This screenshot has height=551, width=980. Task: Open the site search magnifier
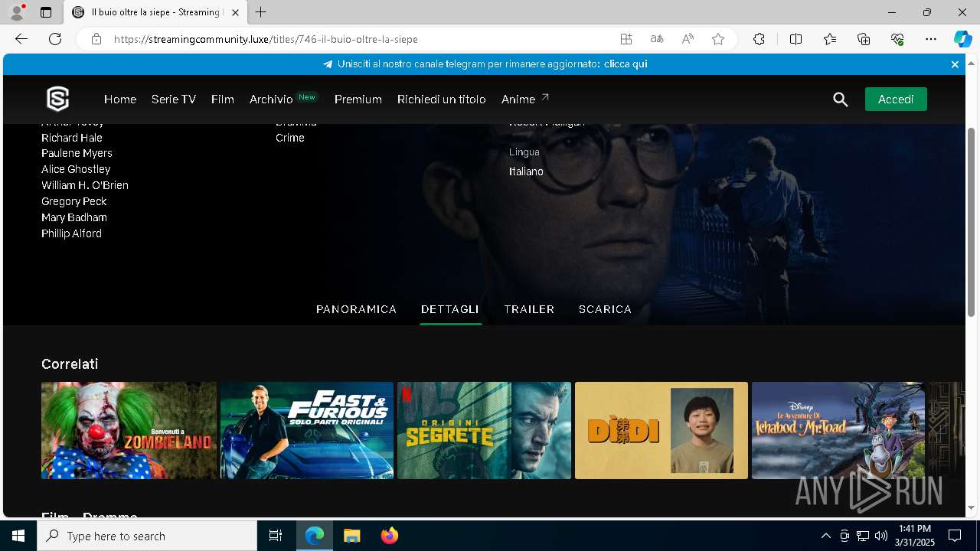click(841, 99)
